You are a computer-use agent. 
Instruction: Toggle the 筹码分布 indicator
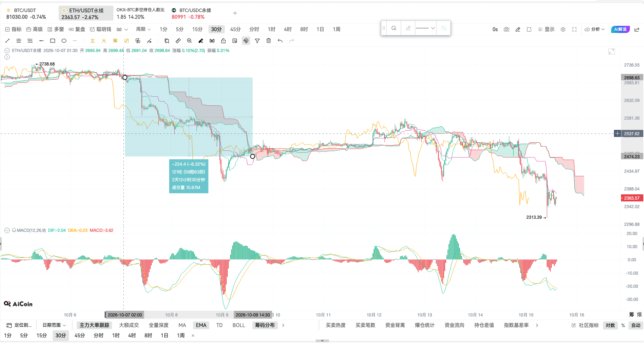265,325
